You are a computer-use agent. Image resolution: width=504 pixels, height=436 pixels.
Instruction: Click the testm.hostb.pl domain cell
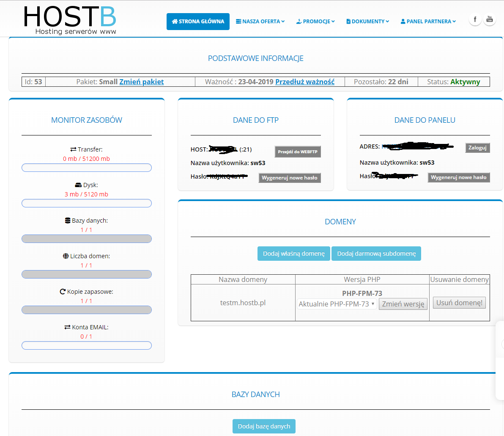pyautogui.click(x=243, y=303)
